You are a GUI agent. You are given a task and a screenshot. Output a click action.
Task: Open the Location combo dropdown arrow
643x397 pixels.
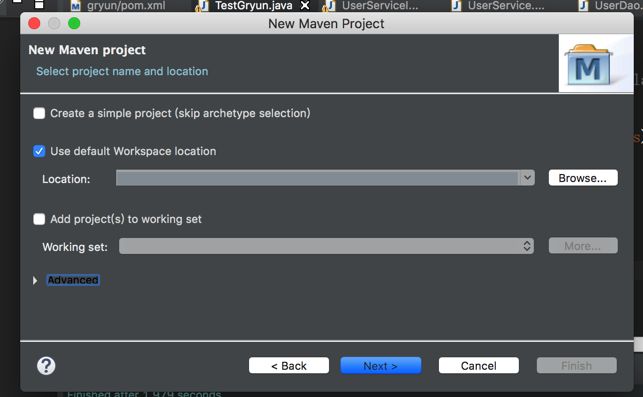(527, 178)
